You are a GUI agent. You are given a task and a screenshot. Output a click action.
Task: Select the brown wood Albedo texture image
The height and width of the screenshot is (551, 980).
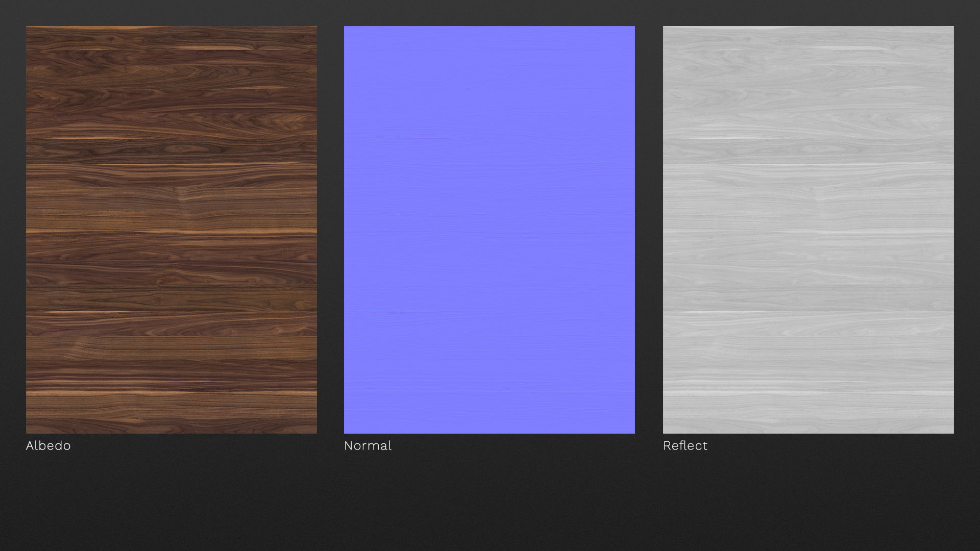[171, 230]
